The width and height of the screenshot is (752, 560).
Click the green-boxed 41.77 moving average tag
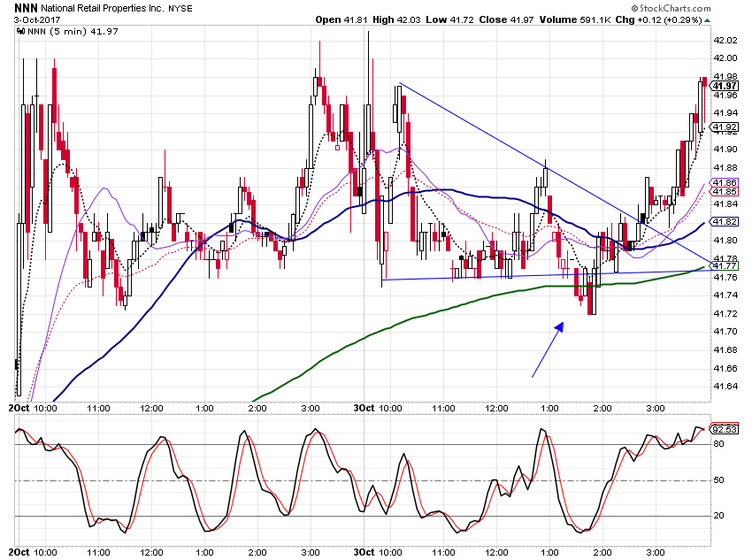(x=725, y=266)
